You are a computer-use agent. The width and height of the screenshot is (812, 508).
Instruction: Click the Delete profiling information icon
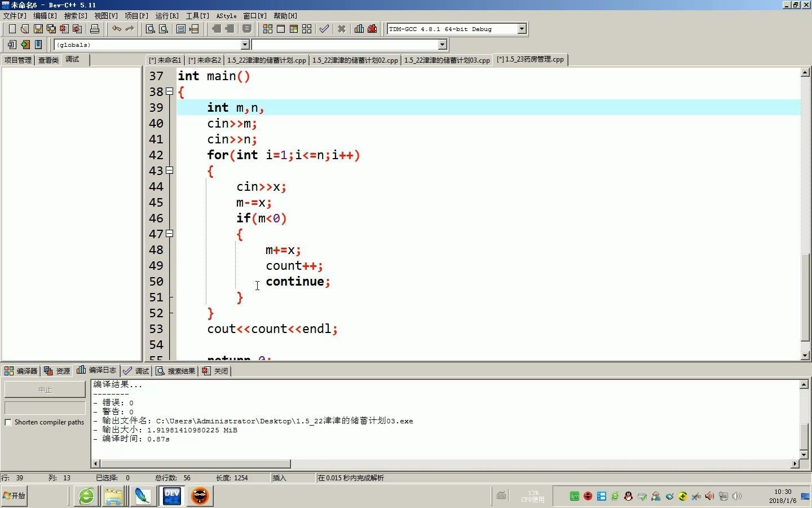372,29
